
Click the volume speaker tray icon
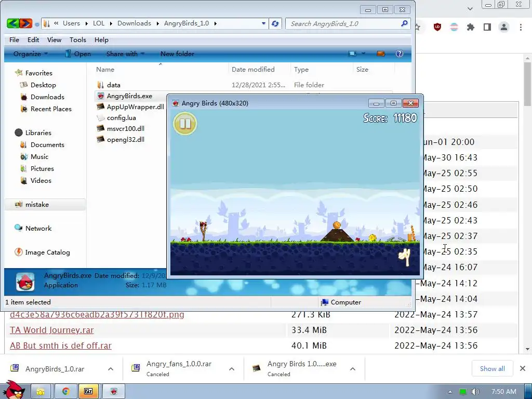(475, 392)
